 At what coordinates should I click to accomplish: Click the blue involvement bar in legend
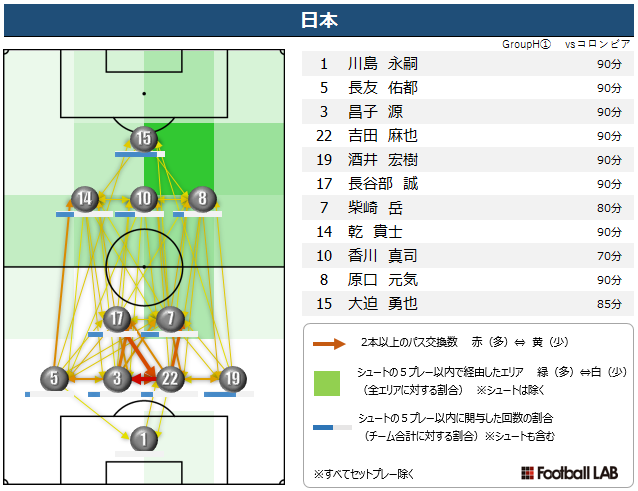coord(332,428)
